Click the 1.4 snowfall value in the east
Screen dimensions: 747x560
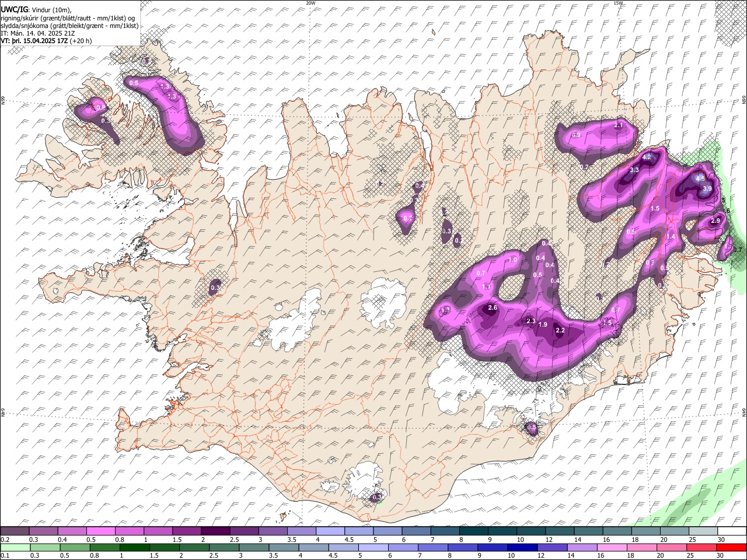[x=671, y=236]
